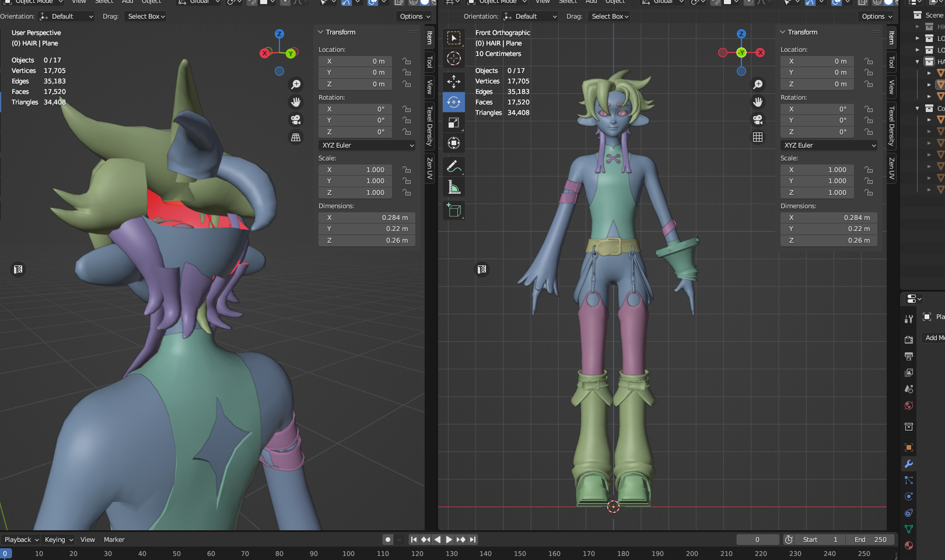Select the Move tool
Image resolution: width=945 pixels, height=560 pixels.
453,82
